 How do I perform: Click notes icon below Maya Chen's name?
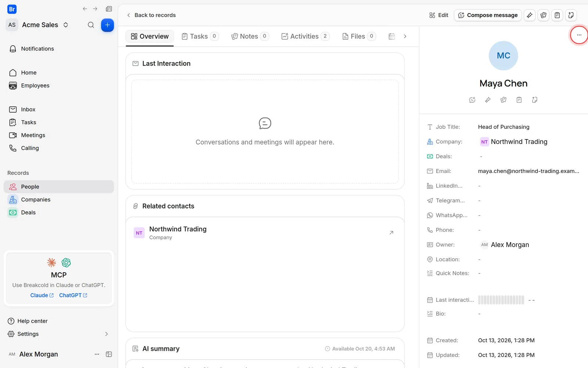click(503, 100)
